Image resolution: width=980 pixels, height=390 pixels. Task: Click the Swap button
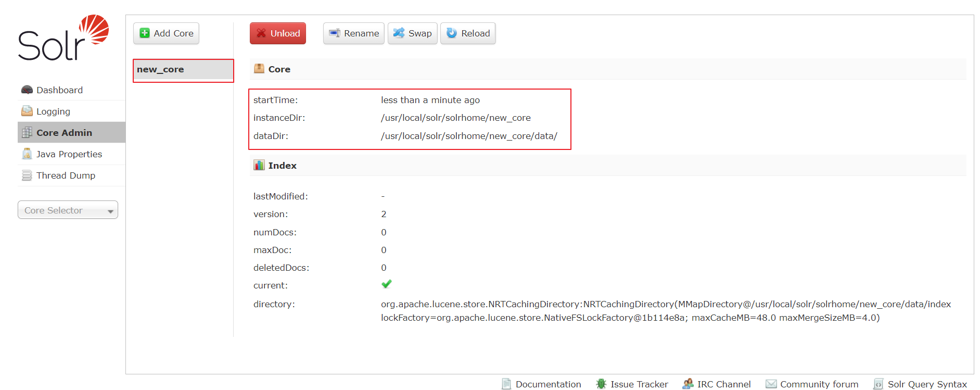(412, 33)
